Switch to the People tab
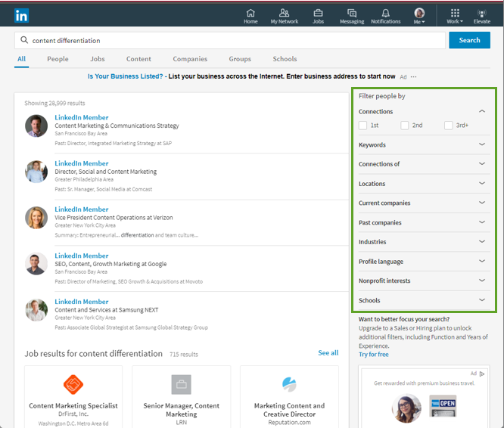The height and width of the screenshot is (428, 504). 58,59
